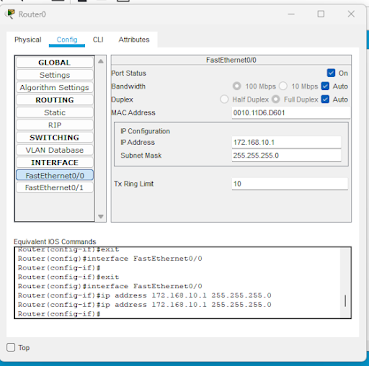Click the Router0 Packet Tracer window icon

point(10,14)
